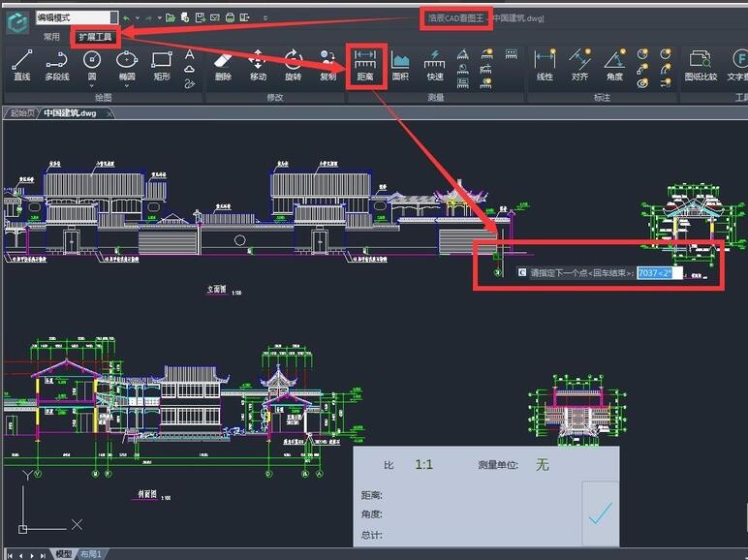Open the 编辑模式 mode dropdown

(113, 17)
